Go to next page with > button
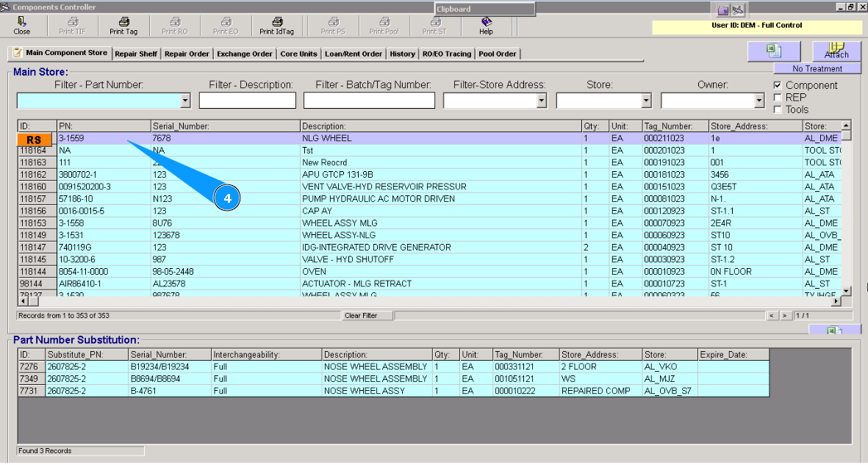 coord(785,316)
